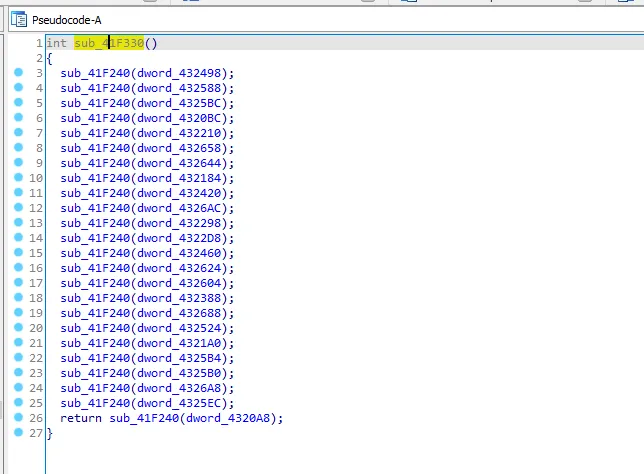Toggle breakpoint dot on line 26
The width and height of the screenshot is (644, 474).
tap(18, 418)
